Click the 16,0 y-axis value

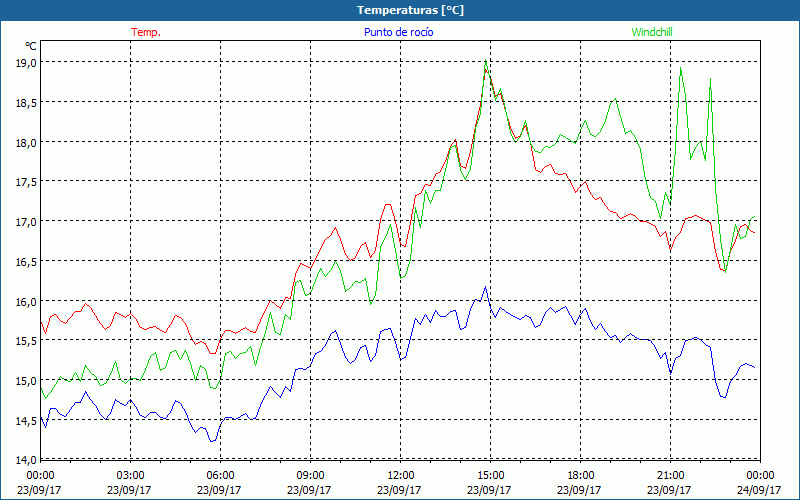(26, 302)
